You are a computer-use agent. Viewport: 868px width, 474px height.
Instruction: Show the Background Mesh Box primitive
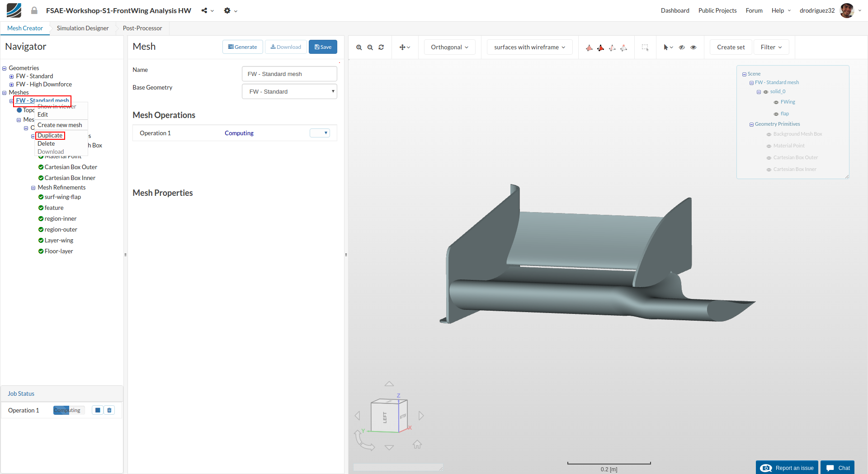tap(769, 134)
